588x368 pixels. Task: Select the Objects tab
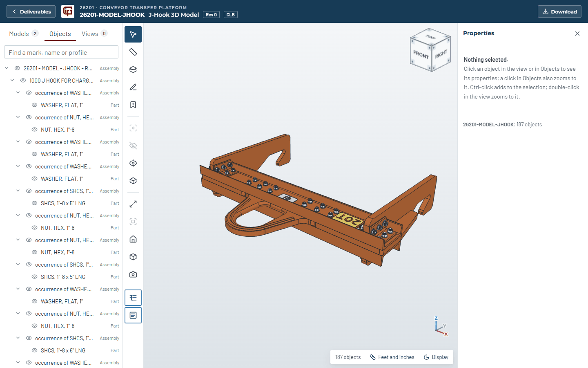(x=60, y=34)
